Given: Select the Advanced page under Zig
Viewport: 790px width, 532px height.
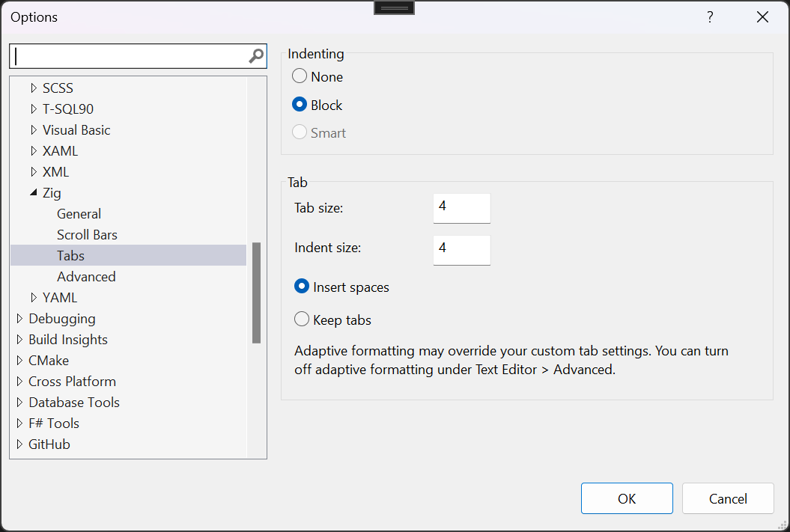Looking at the screenshot, I should click(x=86, y=276).
